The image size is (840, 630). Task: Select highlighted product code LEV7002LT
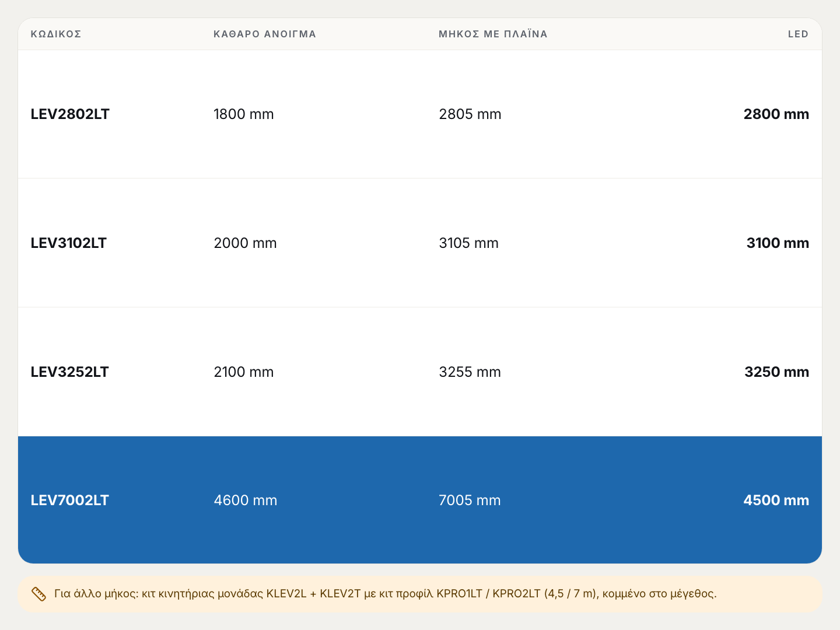coord(70,500)
